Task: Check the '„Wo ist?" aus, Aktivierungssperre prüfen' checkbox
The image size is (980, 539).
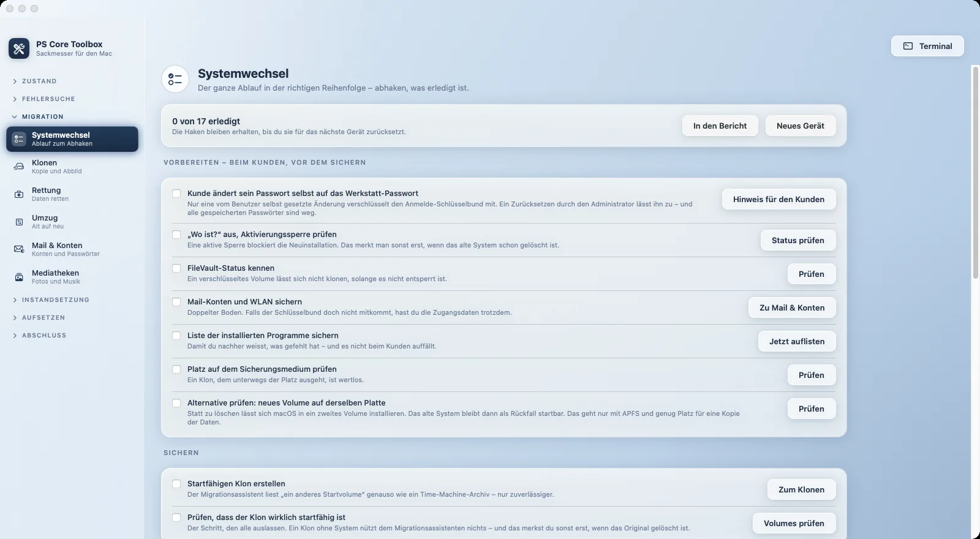Action: (x=176, y=235)
